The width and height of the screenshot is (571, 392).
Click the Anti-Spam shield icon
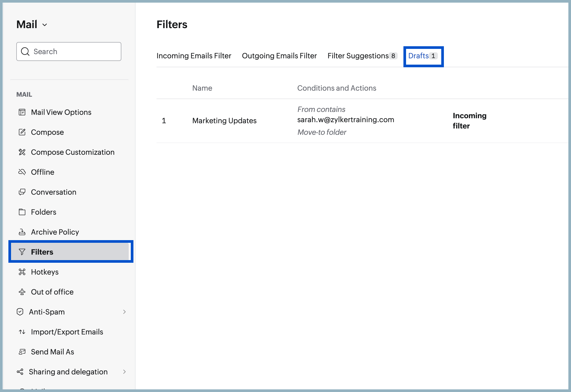(x=20, y=312)
